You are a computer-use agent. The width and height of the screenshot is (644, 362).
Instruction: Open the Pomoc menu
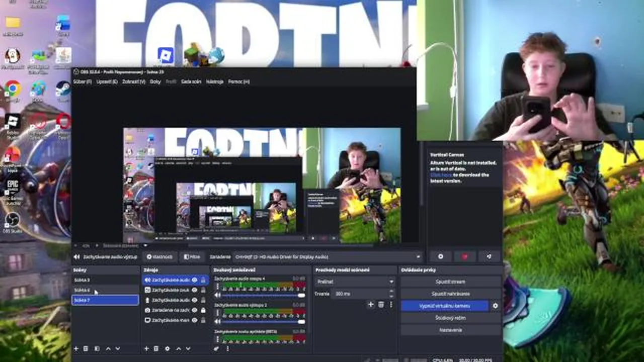pos(239,81)
